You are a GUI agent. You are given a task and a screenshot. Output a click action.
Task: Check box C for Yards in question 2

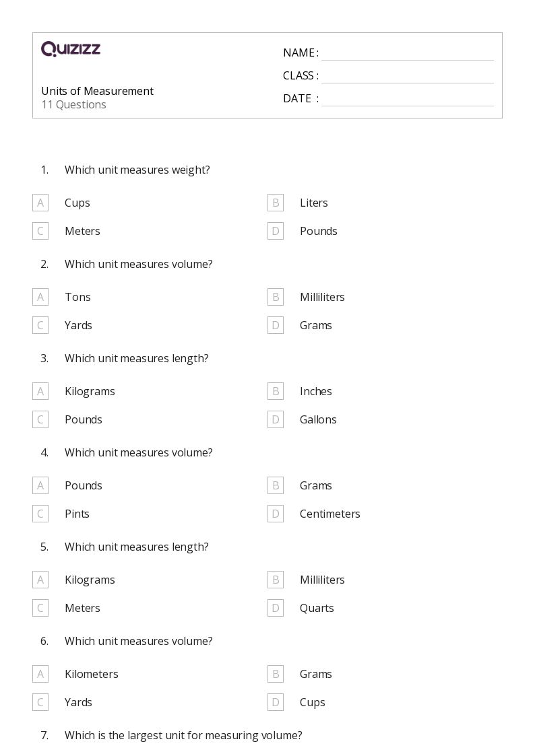point(40,325)
